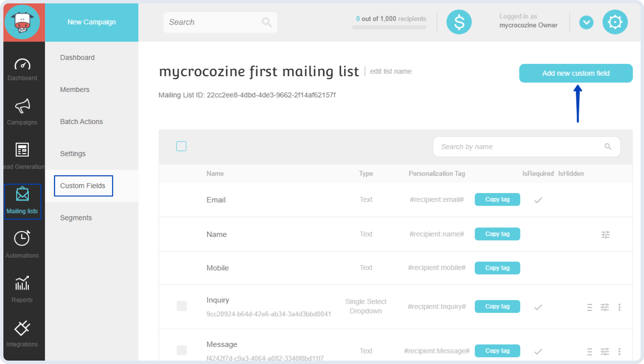644x364 pixels.
Task: Select the select-all checkbox above the fields table
Action: tap(181, 146)
